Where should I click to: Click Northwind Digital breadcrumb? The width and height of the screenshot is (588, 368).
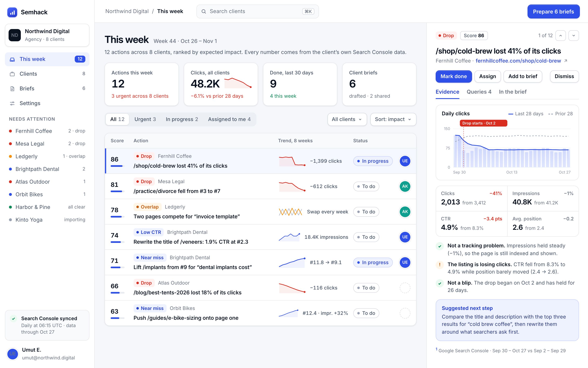127,11
